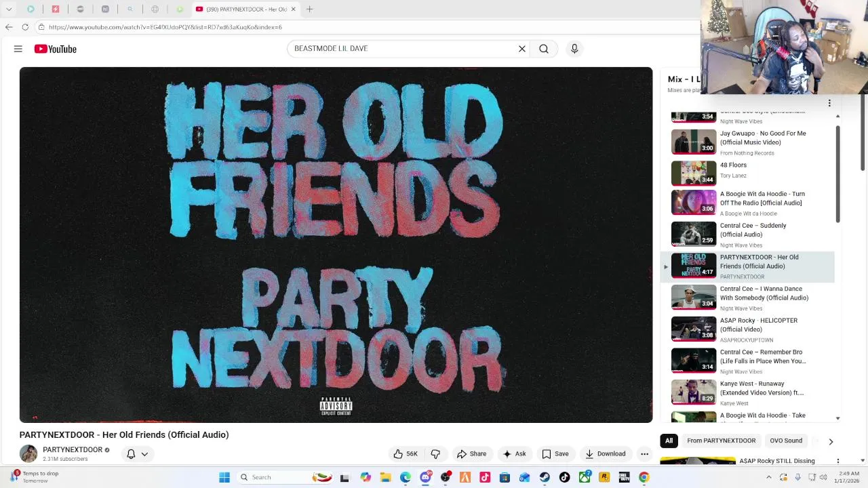868x488 pixels.
Task: Dislike the video with thumbs down
Action: 435,454
